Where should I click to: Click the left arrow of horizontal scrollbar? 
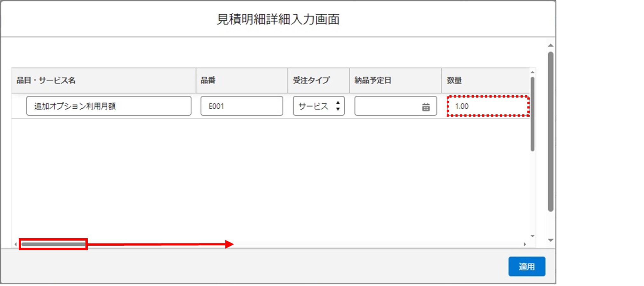[16, 244]
